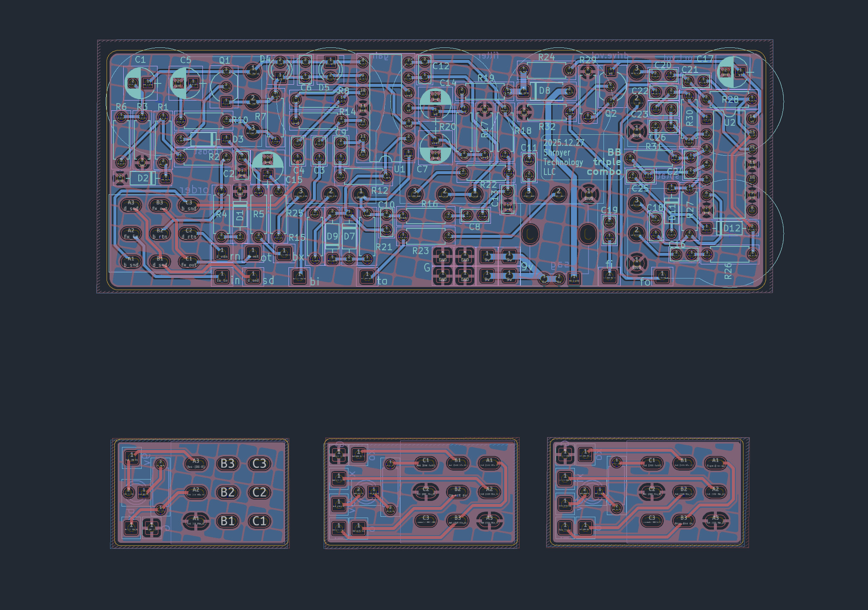868x610 pixels.
Task: Select the C26 reference label
Action: click(x=657, y=137)
